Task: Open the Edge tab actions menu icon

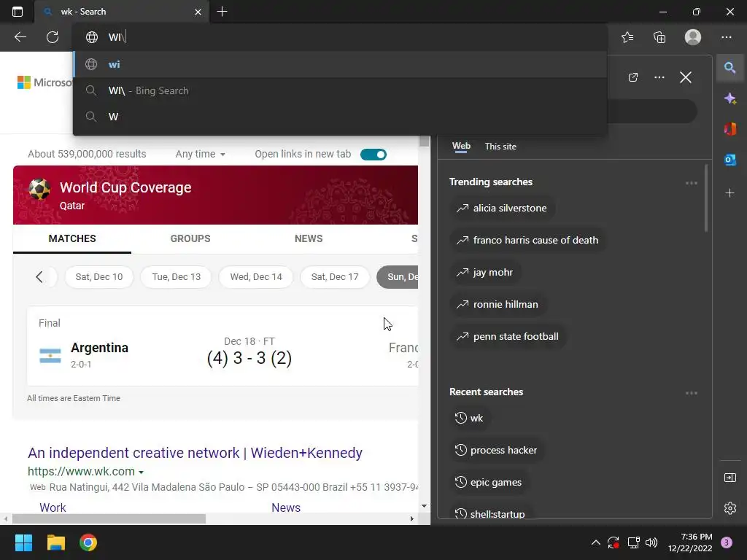Action: pos(18,12)
